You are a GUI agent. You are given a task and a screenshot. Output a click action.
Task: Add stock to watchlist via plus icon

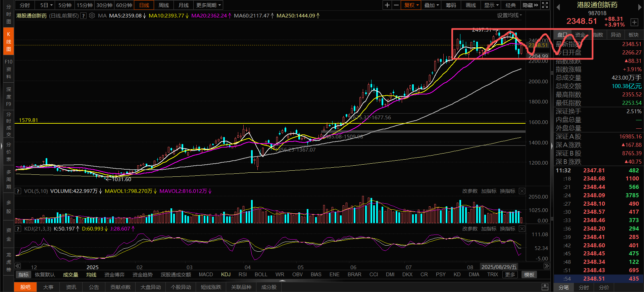pyautogui.click(x=634, y=22)
